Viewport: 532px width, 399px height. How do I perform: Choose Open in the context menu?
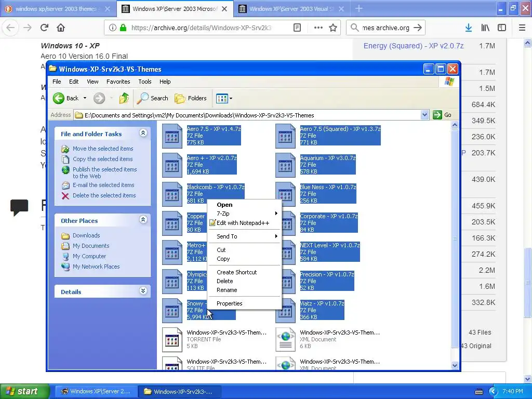(x=245, y=205)
